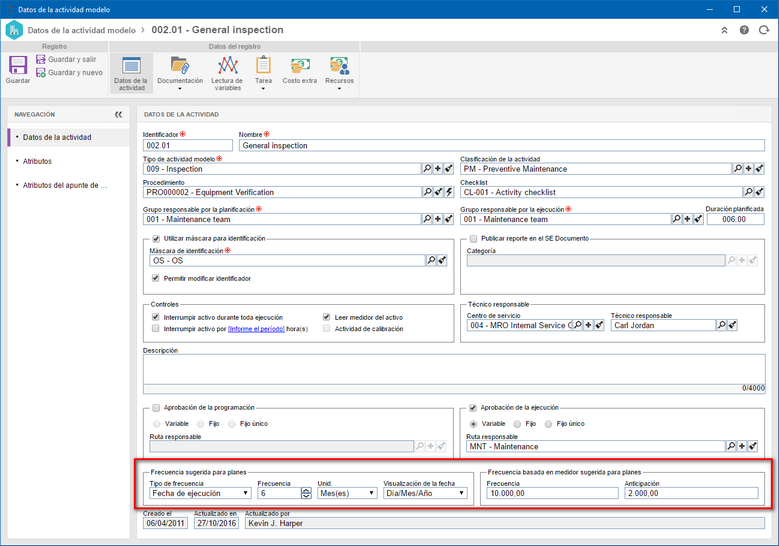Open Costo extra

pyautogui.click(x=300, y=71)
